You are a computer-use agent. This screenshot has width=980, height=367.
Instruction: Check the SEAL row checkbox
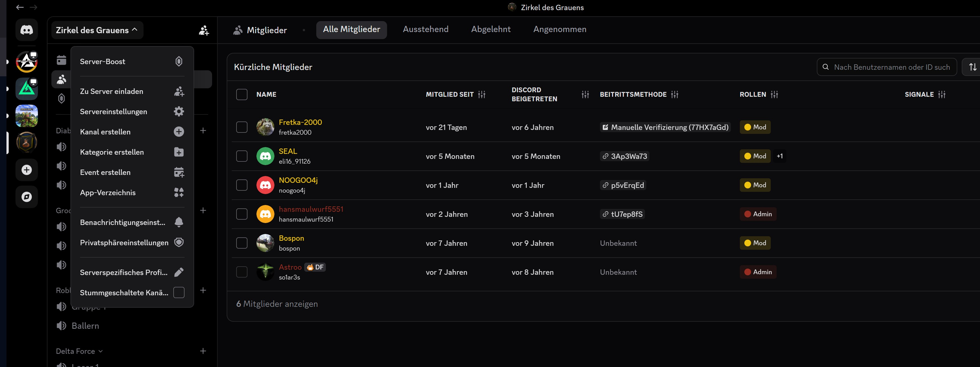(x=242, y=156)
